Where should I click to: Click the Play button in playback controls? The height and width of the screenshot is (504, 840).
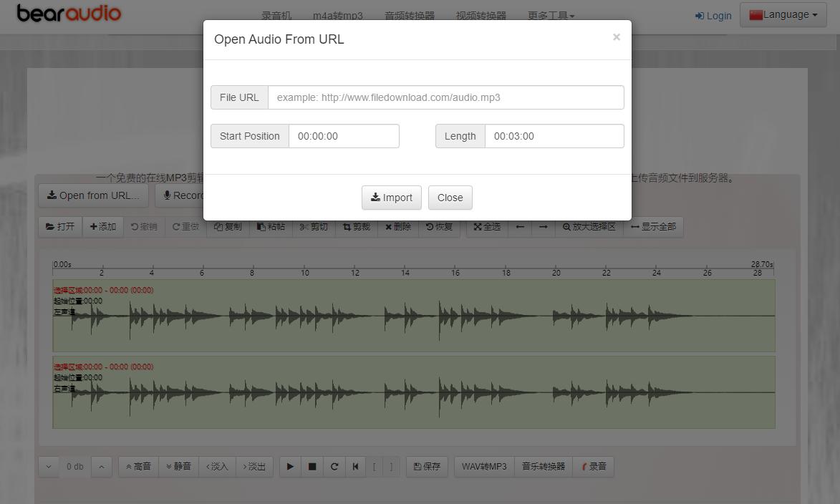pos(290,467)
